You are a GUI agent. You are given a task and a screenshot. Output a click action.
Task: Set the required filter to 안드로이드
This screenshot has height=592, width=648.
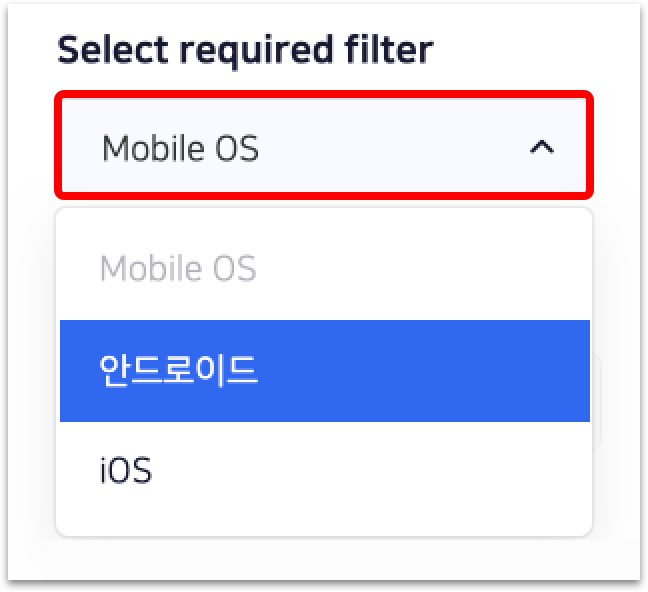click(x=180, y=371)
